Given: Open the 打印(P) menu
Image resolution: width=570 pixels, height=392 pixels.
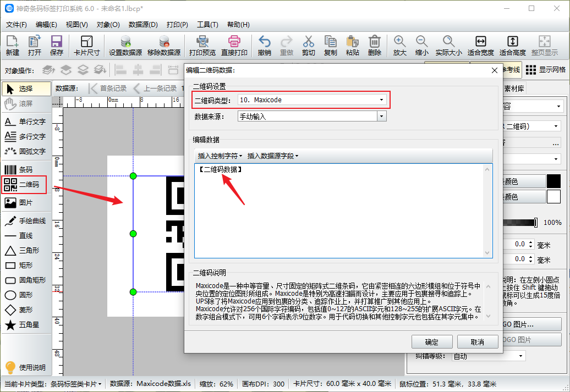Looking at the screenshot, I should coord(177,25).
